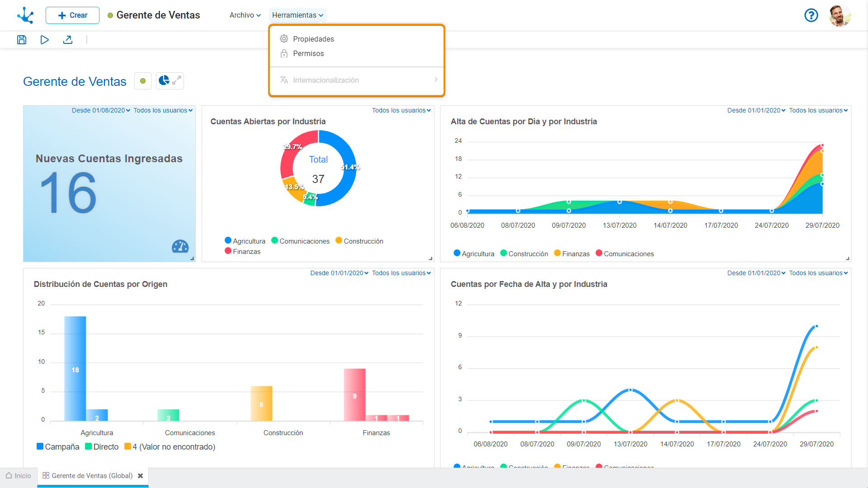Toggle Agricultura legend in donut chart

point(245,241)
